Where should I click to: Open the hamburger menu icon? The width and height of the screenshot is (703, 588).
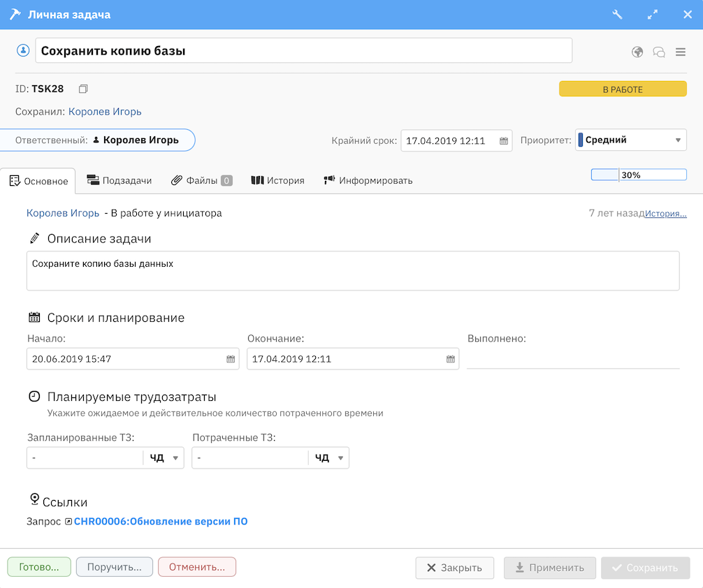point(680,52)
